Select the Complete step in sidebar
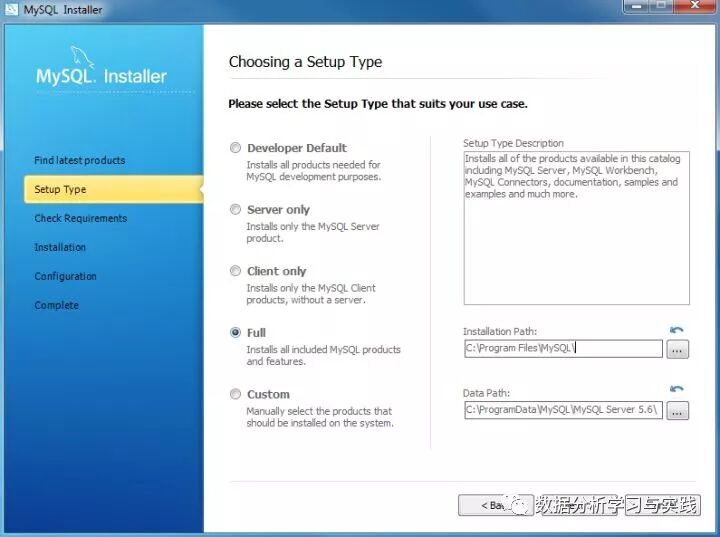Screen dimensions: 720x537 pyautogui.click(x=56, y=305)
